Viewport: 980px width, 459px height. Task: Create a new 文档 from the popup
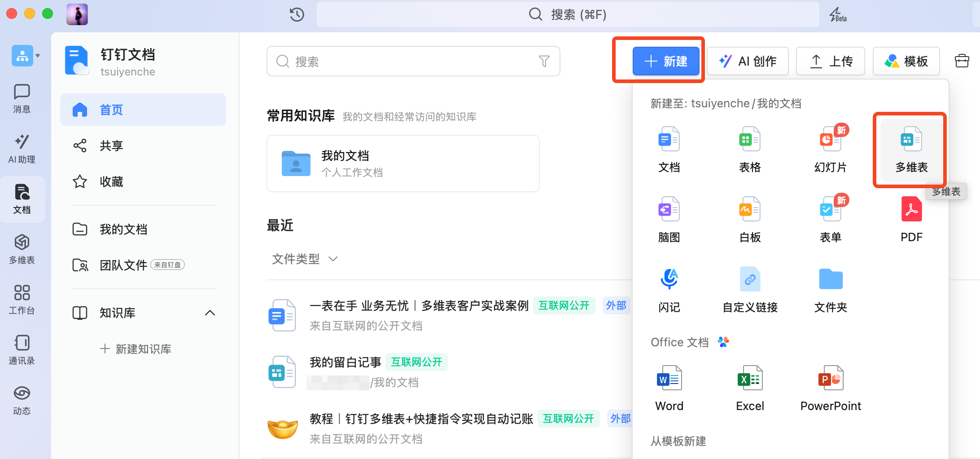tap(669, 150)
